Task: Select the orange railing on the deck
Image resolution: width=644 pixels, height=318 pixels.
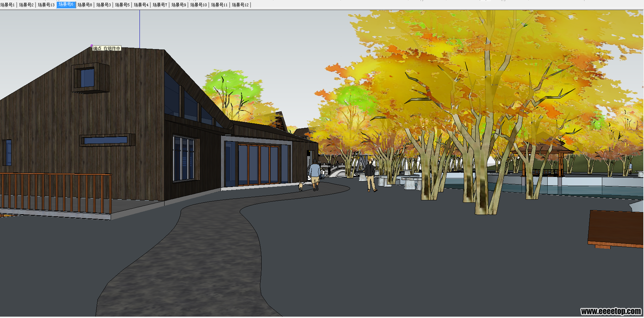Action: 56,193
